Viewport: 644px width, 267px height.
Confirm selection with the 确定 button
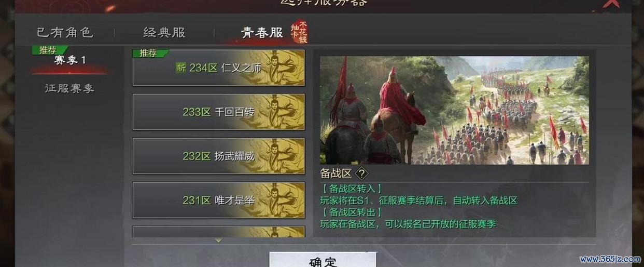[x=323, y=260]
